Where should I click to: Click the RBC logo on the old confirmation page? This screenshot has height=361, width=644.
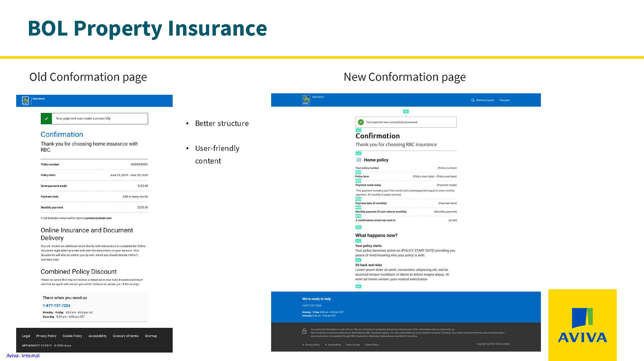[25, 101]
